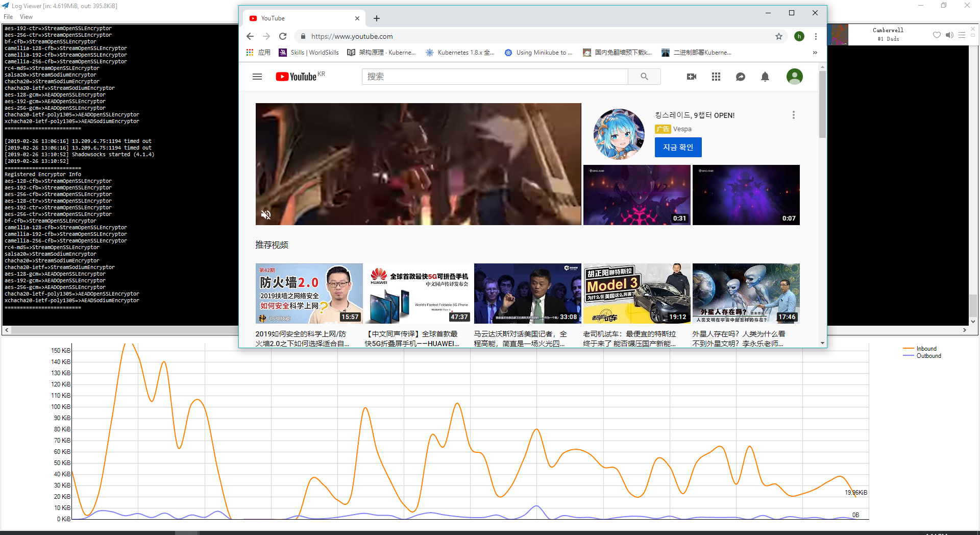Open the 33:08 Jack Ma video thumbnail
Screen dimensions: 980x535
(x=527, y=294)
